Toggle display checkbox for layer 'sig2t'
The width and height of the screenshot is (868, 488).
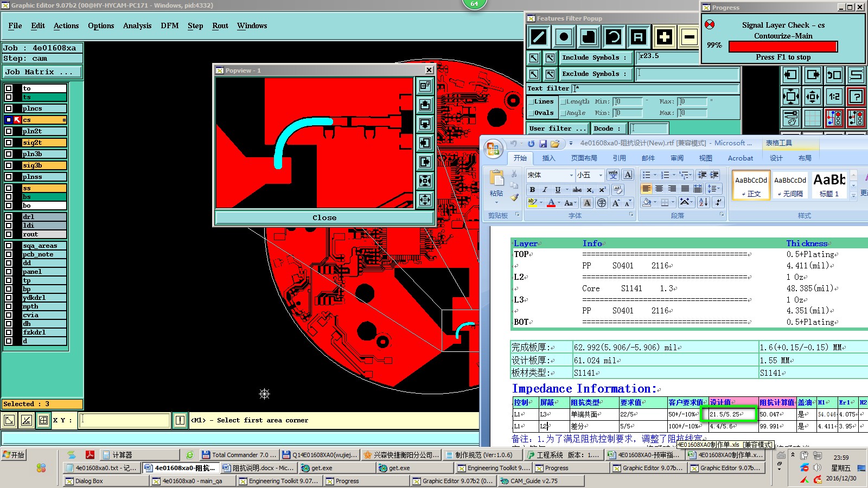9,143
